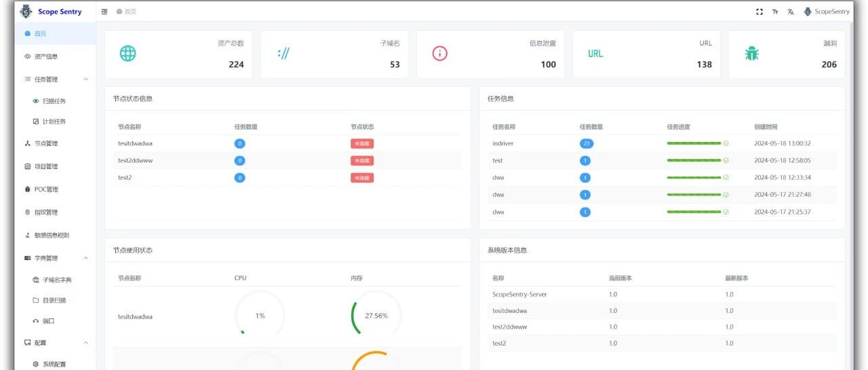
Task: Click the progress bar for indriver task
Action: [x=694, y=143]
